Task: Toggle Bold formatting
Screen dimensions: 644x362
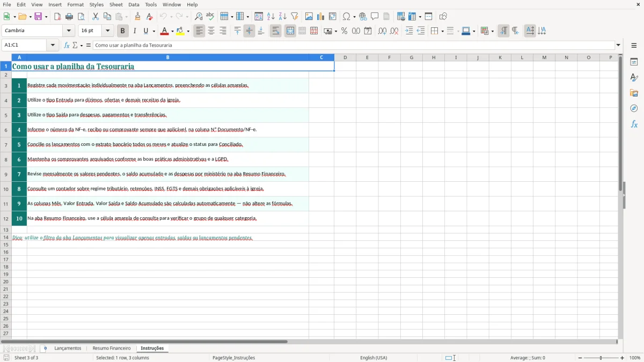Action: point(122,31)
